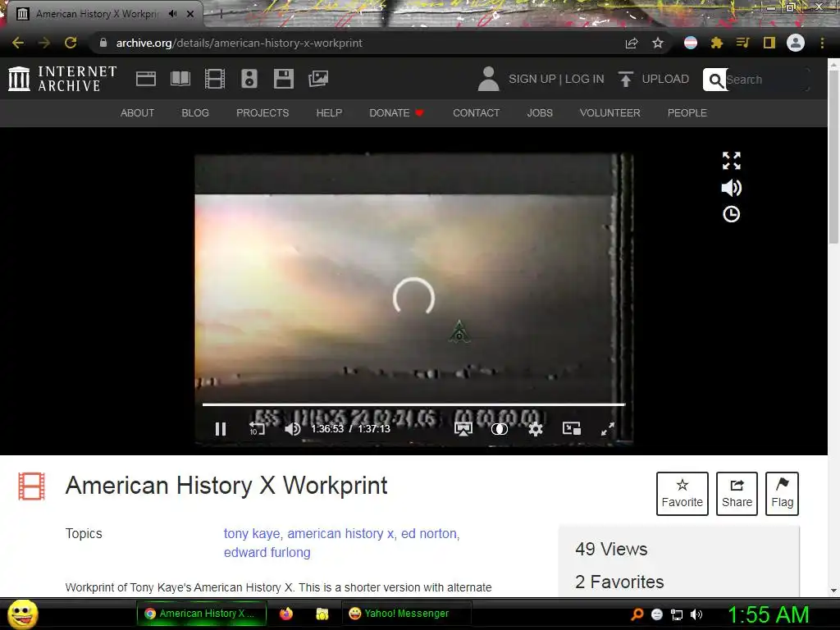
Task: Open the Software (floppy disk) section icon
Action: coord(283,79)
